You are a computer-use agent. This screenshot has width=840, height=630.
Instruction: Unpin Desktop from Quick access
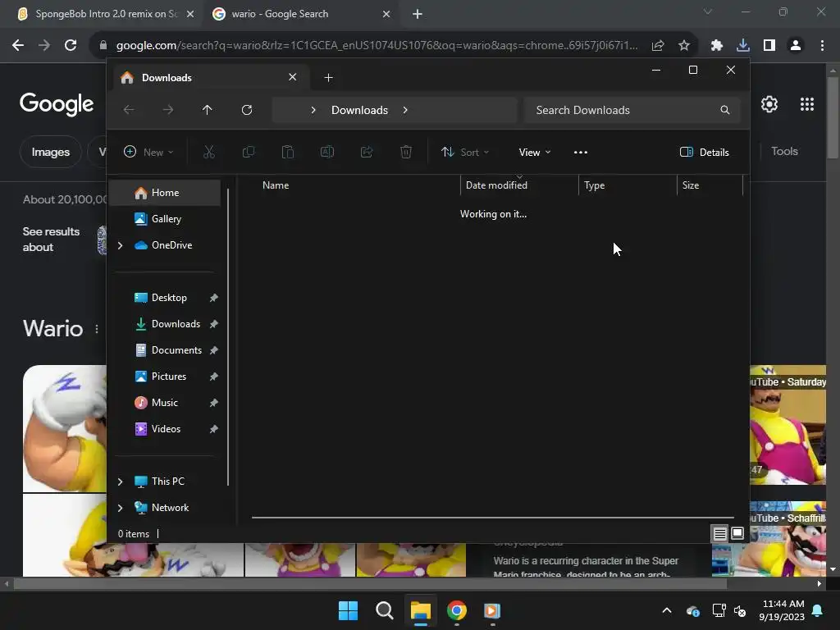click(x=214, y=298)
